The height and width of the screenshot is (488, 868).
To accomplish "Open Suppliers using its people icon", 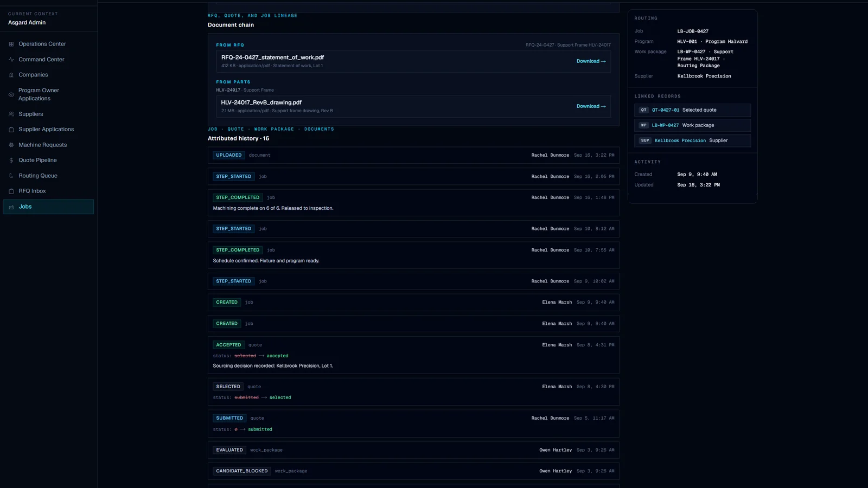I will point(11,114).
